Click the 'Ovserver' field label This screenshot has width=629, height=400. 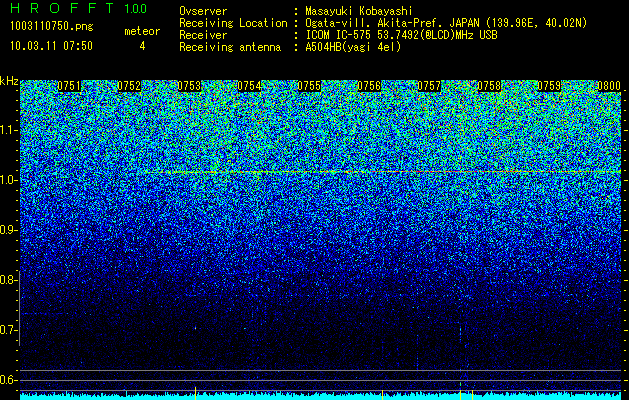click(203, 11)
